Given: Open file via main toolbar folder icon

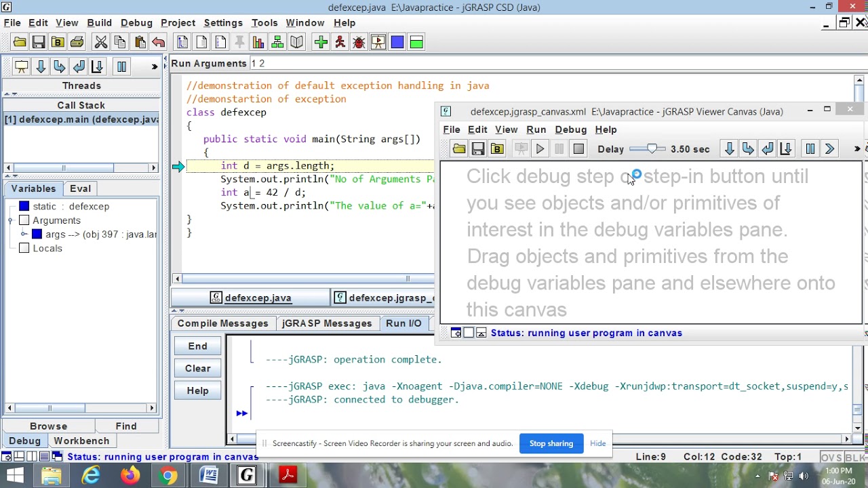Looking at the screenshot, I should click(x=20, y=43).
